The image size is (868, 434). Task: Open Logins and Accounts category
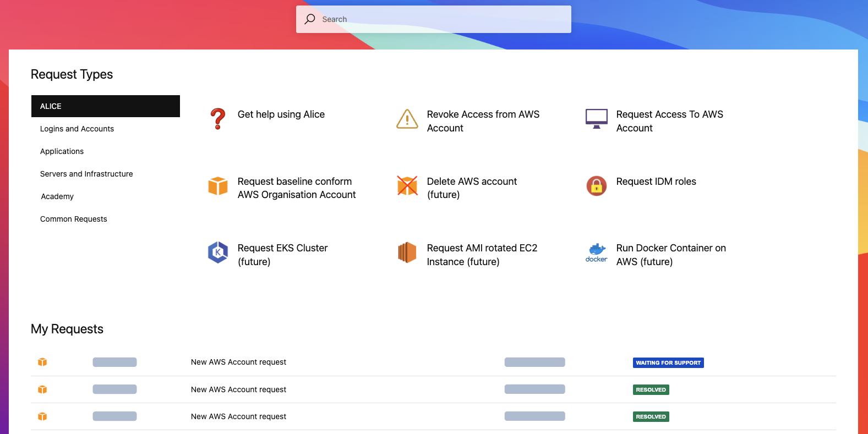coord(77,129)
